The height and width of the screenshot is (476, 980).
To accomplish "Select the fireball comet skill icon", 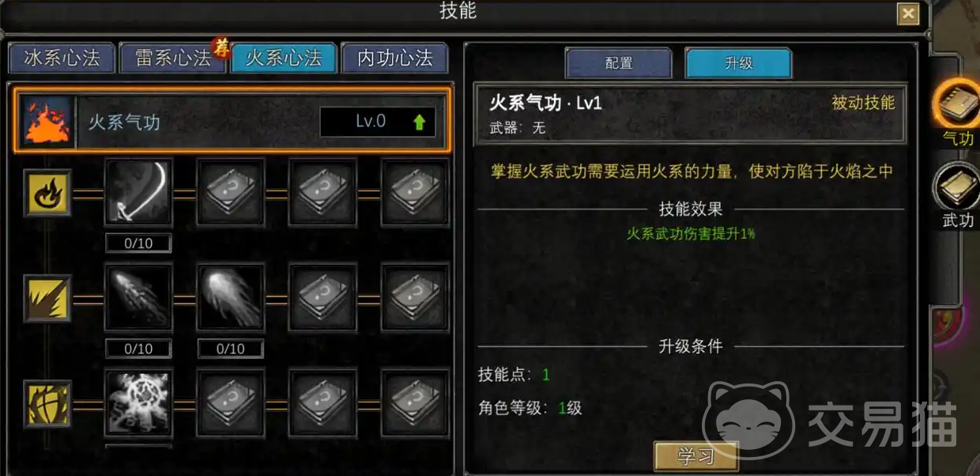I will click(230, 297).
